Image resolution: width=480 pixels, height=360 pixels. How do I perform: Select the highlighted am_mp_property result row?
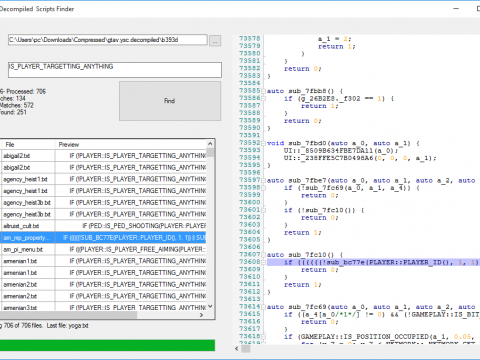point(104,238)
